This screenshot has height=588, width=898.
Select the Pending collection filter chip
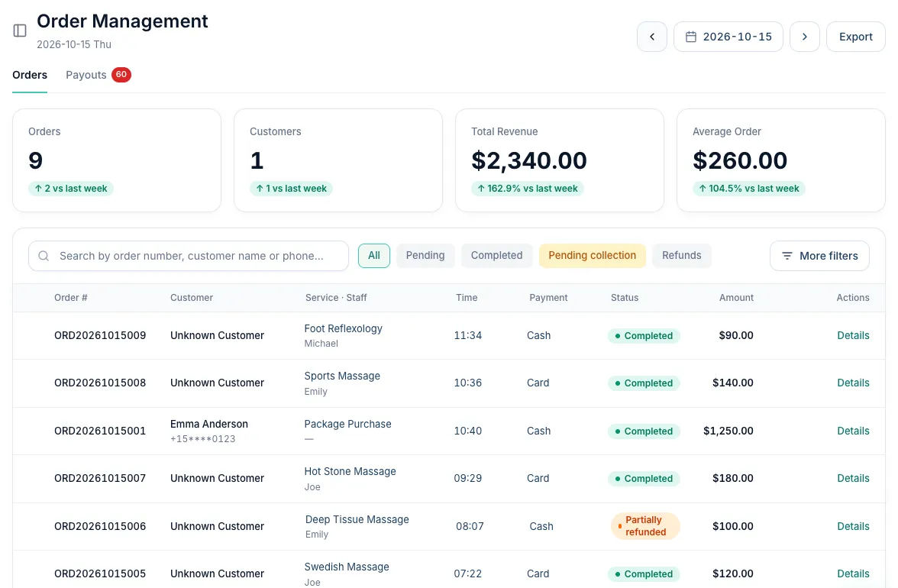tap(593, 255)
